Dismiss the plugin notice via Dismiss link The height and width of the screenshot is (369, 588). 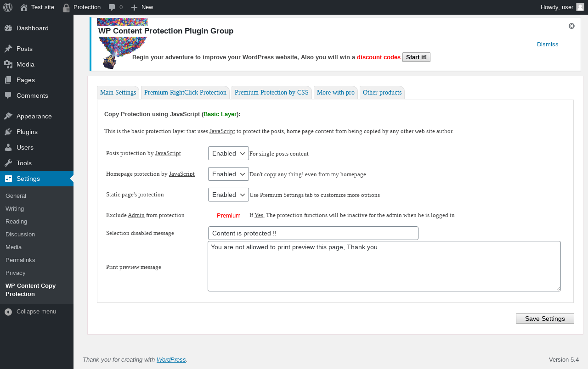click(x=548, y=44)
